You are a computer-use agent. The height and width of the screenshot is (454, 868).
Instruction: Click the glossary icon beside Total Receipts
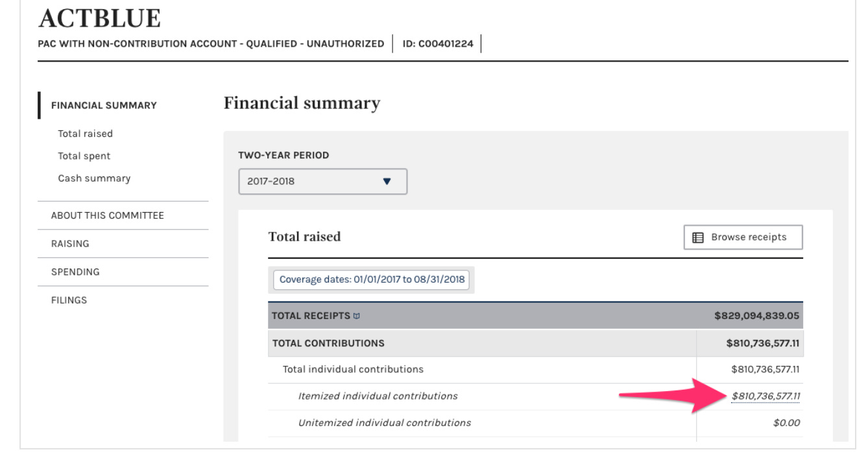click(x=356, y=317)
